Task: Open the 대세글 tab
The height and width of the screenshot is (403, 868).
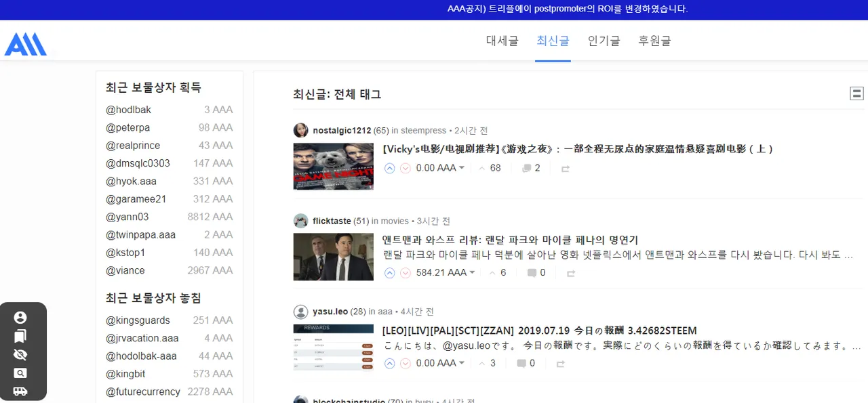Action: (x=502, y=41)
